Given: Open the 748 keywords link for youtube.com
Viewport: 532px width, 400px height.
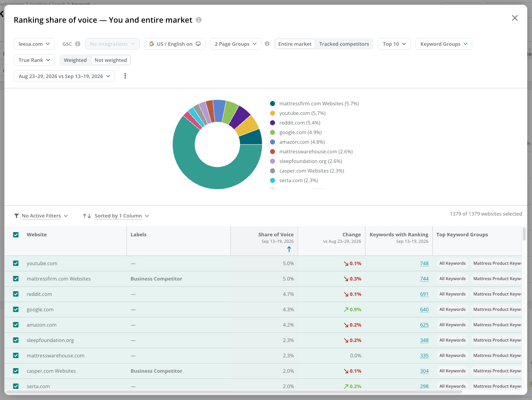Looking at the screenshot, I should point(424,263).
